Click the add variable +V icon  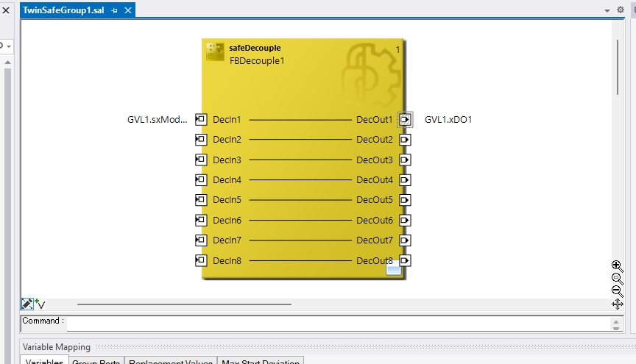click(40, 304)
